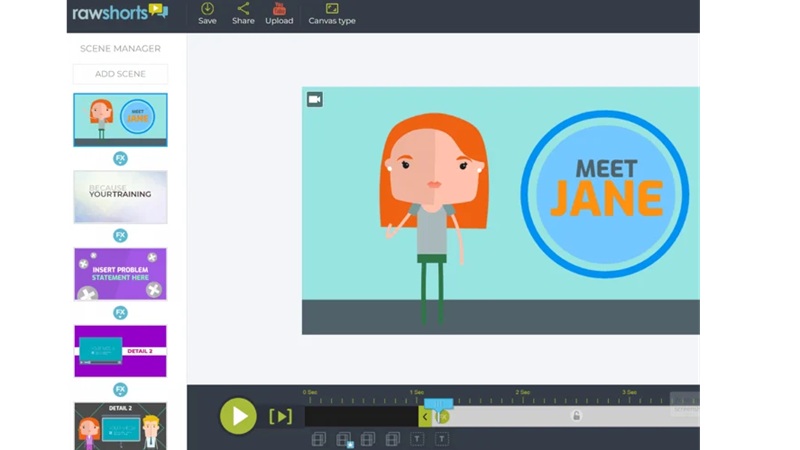Toggle the lock icon on timeline track
800x450 pixels.
576,416
